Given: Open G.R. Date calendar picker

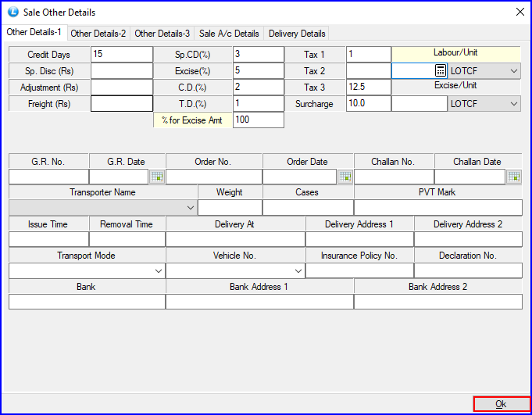Looking at the screenshot, I should pos(157,177).
